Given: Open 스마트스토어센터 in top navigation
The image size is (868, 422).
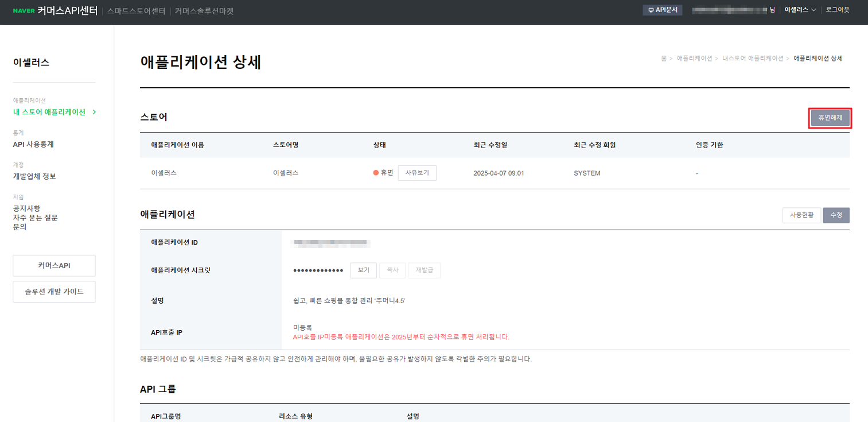Looking at the screenshot, I should (x=136, y=11).
